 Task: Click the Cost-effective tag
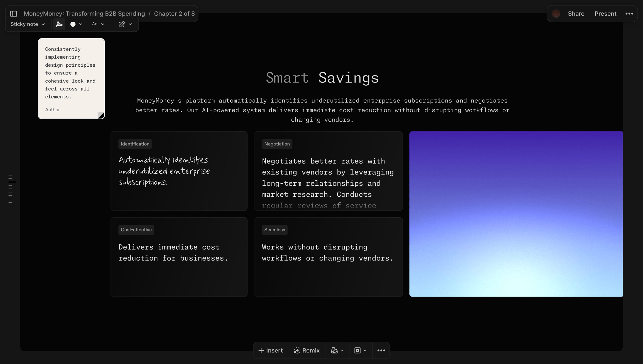[136, 230]
